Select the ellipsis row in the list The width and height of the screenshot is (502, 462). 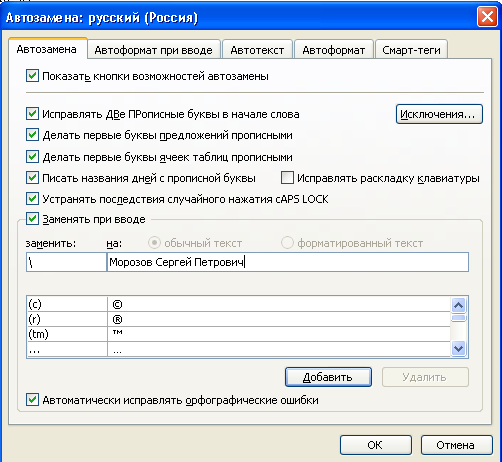239,349
